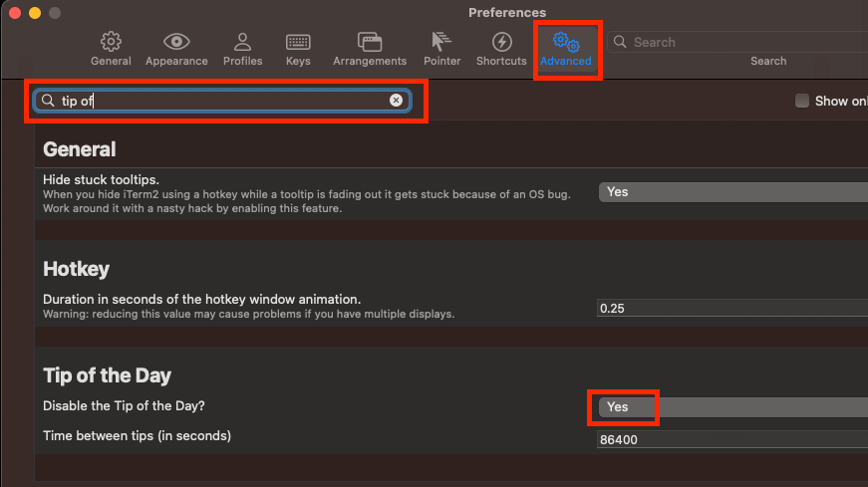Click the 'Tip of the Day' section heading
Screen dimensions: 868x487
(x=107, y=375)
